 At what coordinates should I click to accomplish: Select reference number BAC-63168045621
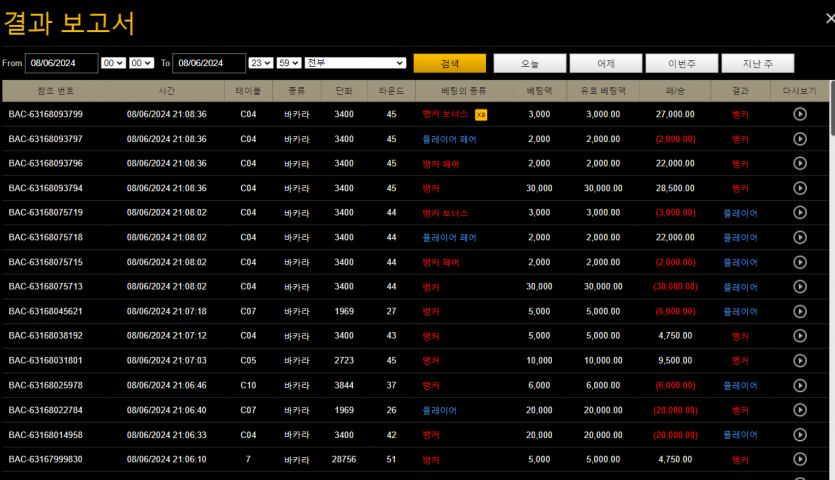(x=45, y=311)
